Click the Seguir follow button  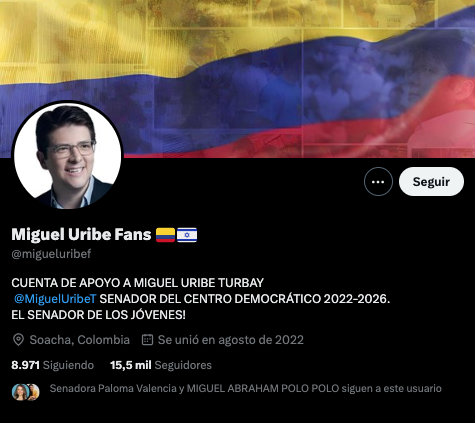pos(431,182)
